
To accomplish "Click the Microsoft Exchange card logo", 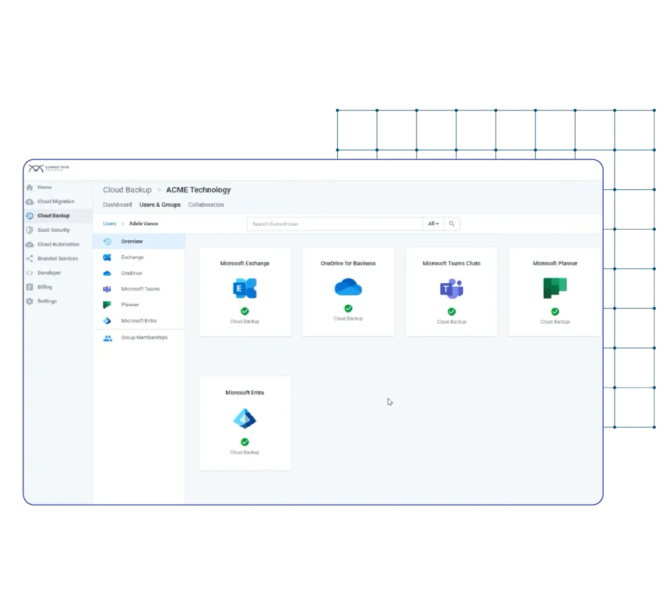I will click(245, 289).
